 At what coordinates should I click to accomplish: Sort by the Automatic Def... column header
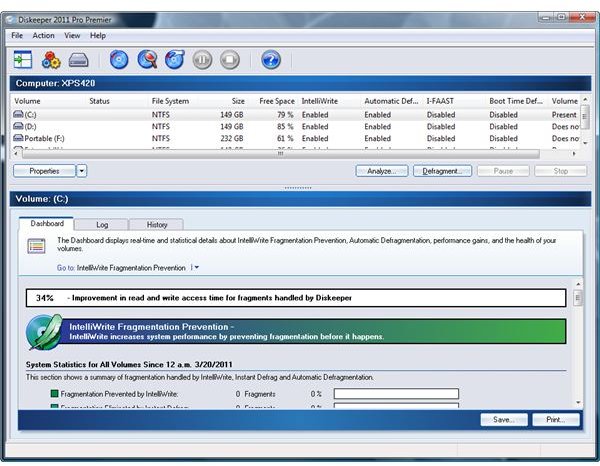(391, 101)
